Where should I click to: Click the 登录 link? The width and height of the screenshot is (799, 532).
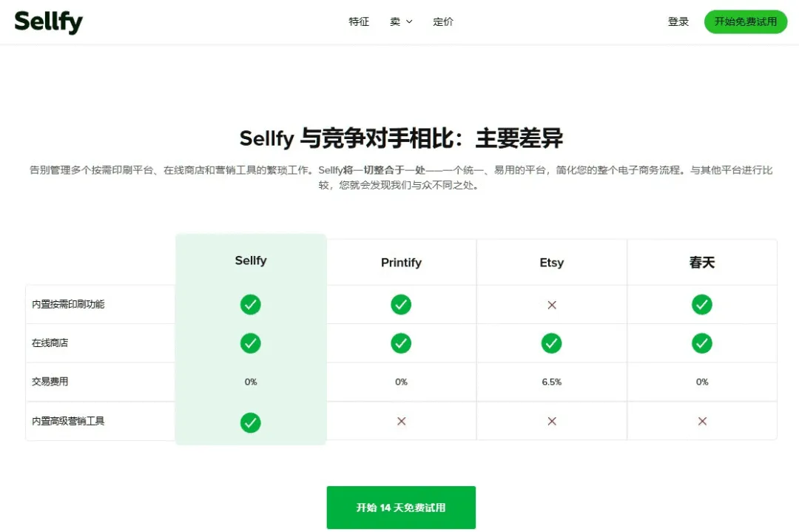click(678, 22)
